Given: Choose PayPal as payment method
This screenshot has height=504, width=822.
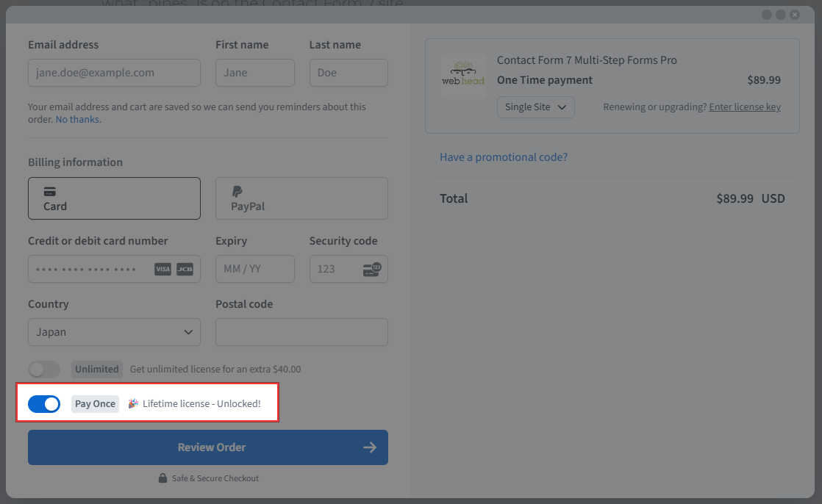Looking at the screenshot, I should coord(301,198).
